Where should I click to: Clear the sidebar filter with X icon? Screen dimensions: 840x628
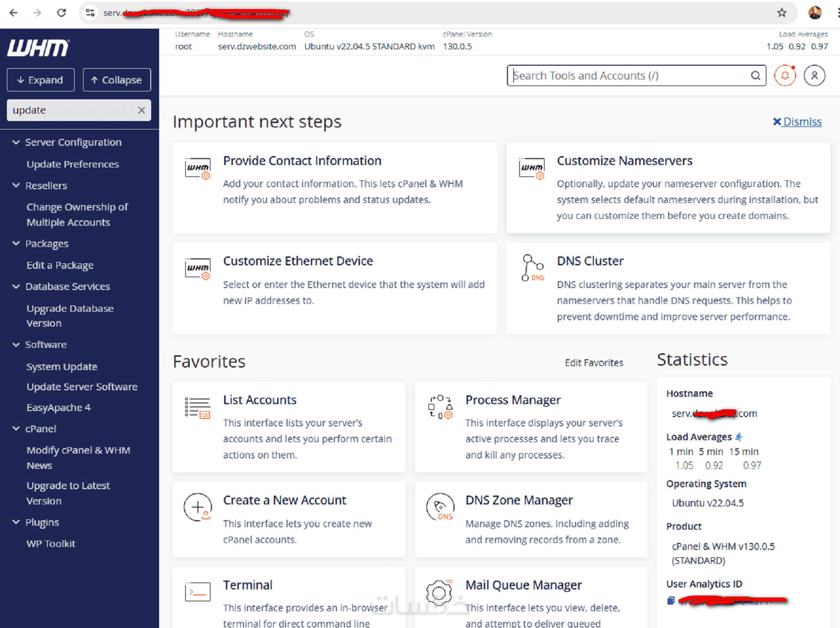tap(141, 110)
